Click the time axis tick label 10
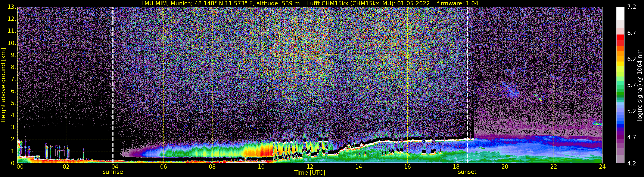Image resolution: width=644 pixels, height=177 pixels. coord(261,167)
